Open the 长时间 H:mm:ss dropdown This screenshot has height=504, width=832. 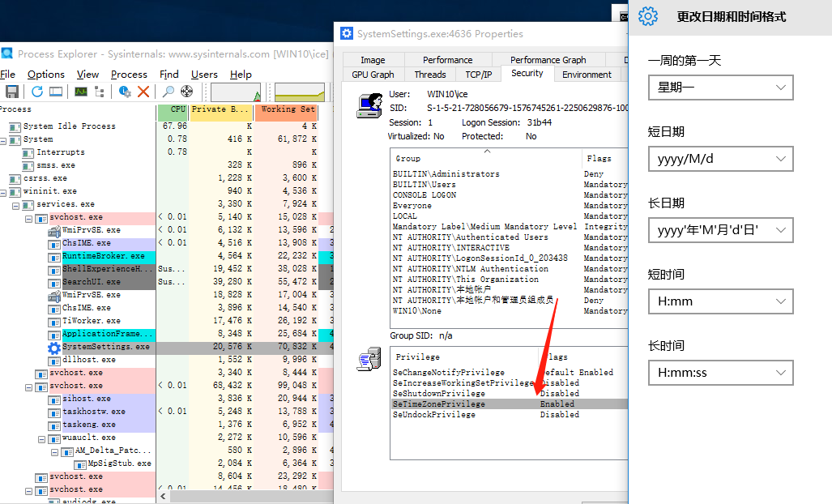pyautogui.click(x=720, y=374)
